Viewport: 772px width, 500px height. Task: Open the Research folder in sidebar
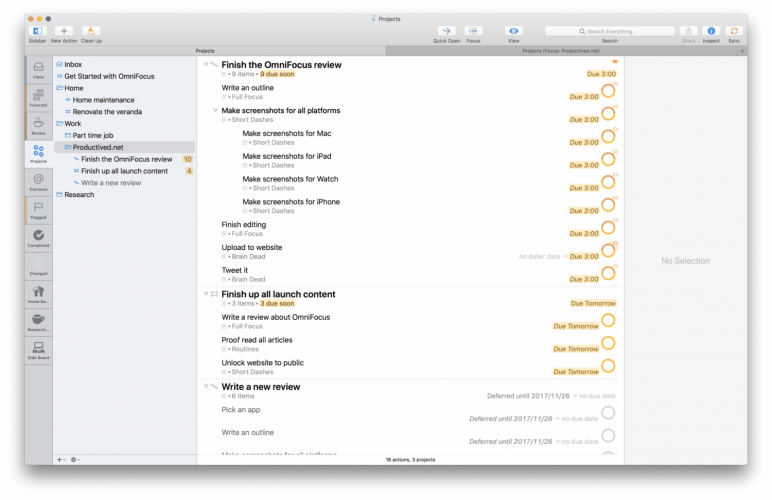(x=79, y=195)
